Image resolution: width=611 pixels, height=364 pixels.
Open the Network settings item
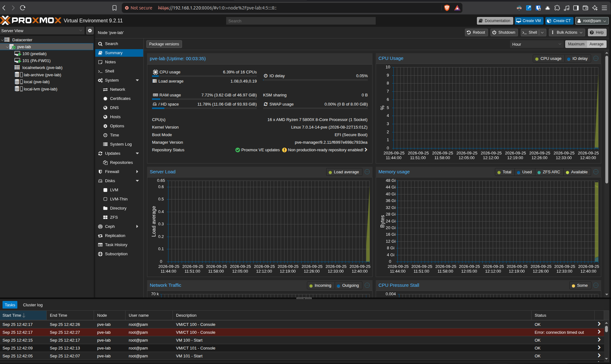pyautogui.click(x=118, y=90)
